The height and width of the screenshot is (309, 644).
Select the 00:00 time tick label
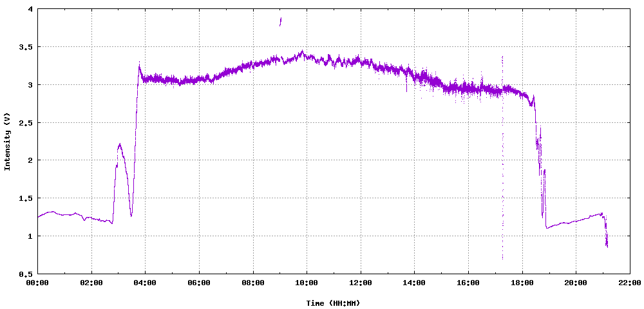[x=37, y=283]
